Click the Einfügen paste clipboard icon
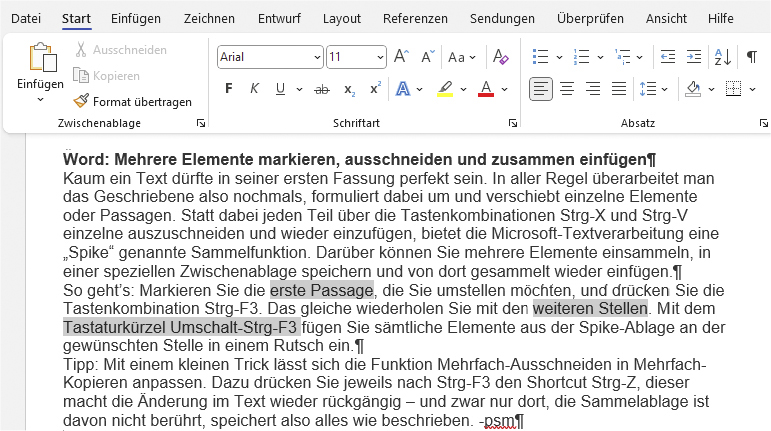This screenshot has height=431, width=771. tap(43, 57)
